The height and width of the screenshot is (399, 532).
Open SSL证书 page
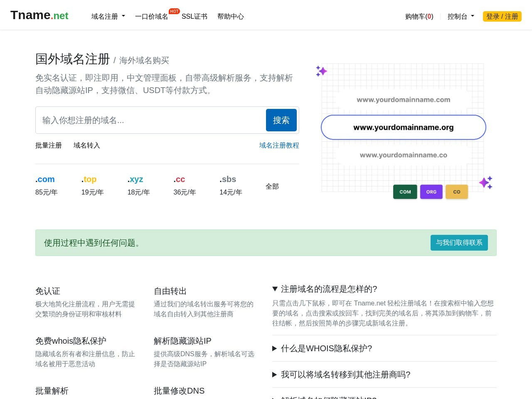(x=195, y=17)
